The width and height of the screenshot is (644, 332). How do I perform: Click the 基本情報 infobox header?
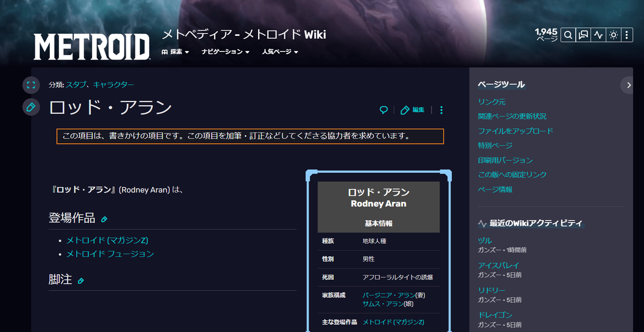point(378,224)
